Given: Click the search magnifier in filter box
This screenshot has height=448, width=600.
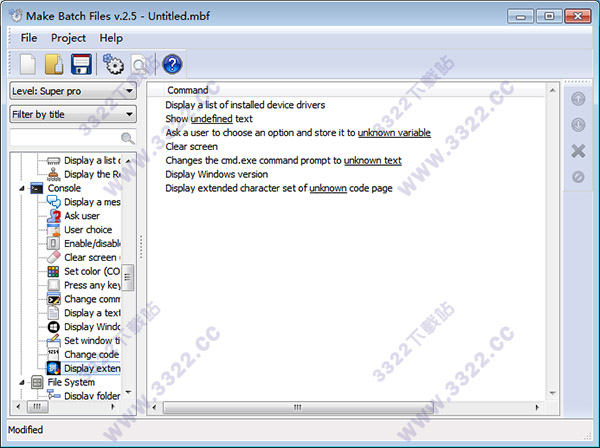Looking at the screenshot, I should [128, 138].
